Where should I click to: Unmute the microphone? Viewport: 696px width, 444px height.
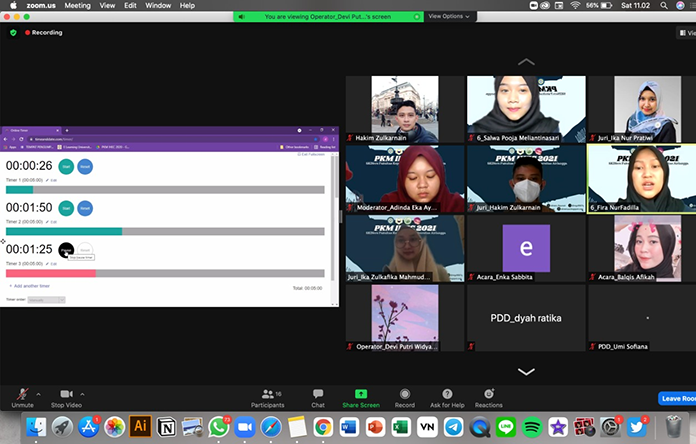22,395
